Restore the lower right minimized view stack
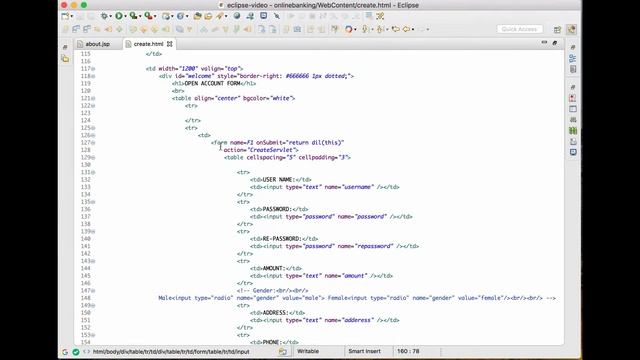 tap(573, 87)
